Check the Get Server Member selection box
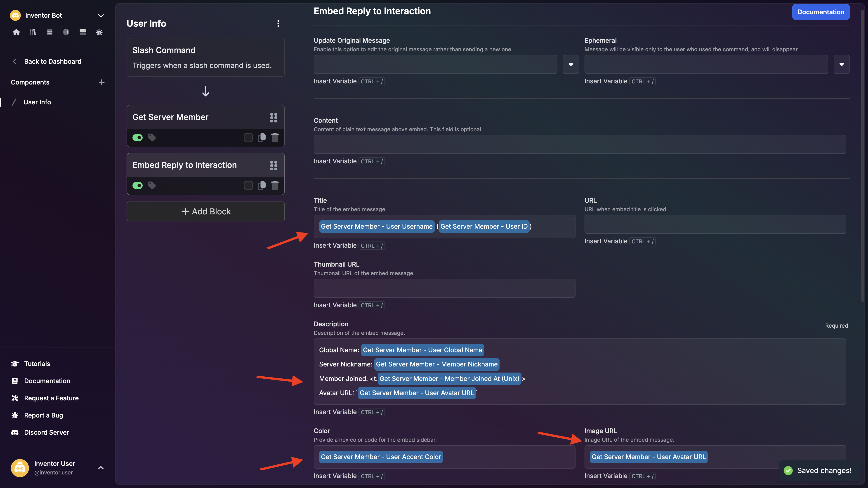The image size is (868, 488). 248,137
